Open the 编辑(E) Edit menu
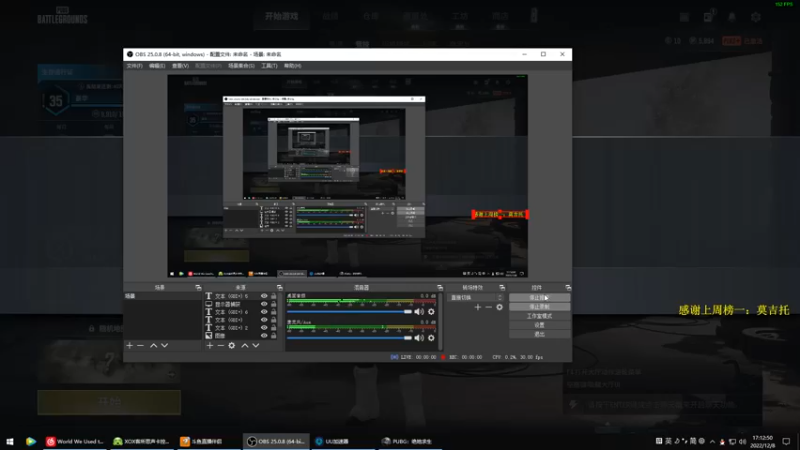Viewport: 800px width, 450px height. pos(157,66)
